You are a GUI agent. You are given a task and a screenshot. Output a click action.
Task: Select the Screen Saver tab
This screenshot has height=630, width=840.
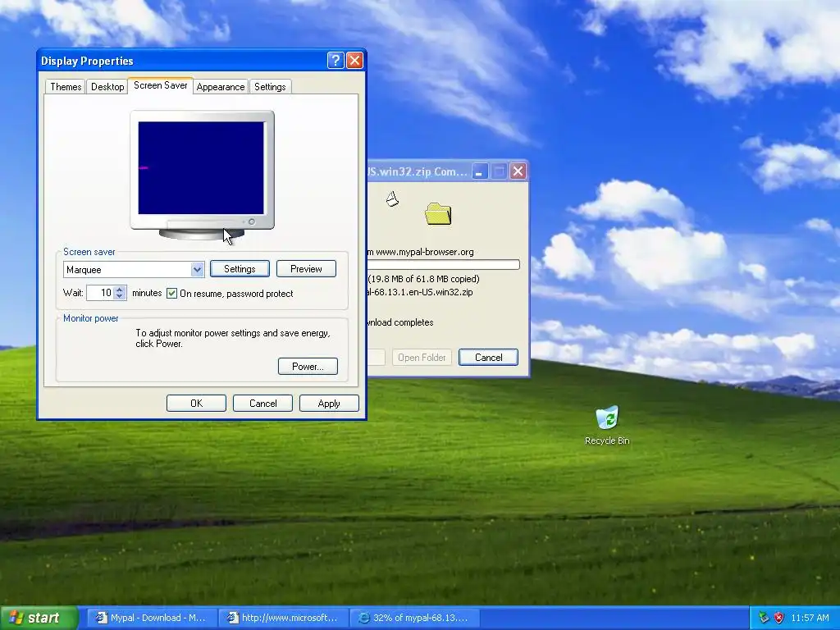pyautogui.click(x=160, y=85)
